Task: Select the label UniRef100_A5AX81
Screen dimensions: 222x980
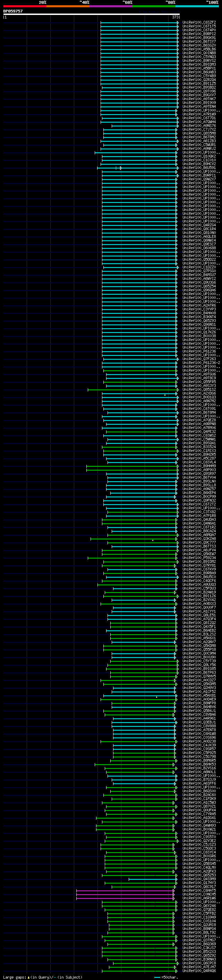Action: [x=199, y=695]
